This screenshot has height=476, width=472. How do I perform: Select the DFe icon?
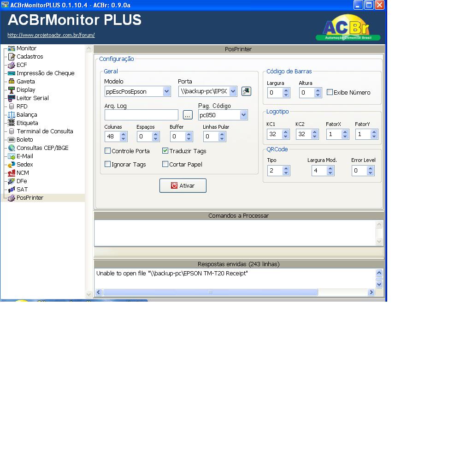pos(12,181)
